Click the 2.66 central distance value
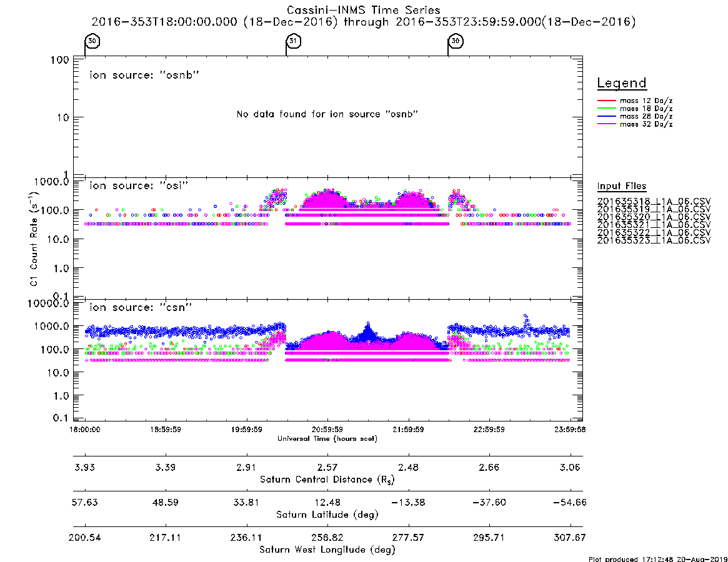The height and width of the screenshot is (562, 728). coord(489,467)
